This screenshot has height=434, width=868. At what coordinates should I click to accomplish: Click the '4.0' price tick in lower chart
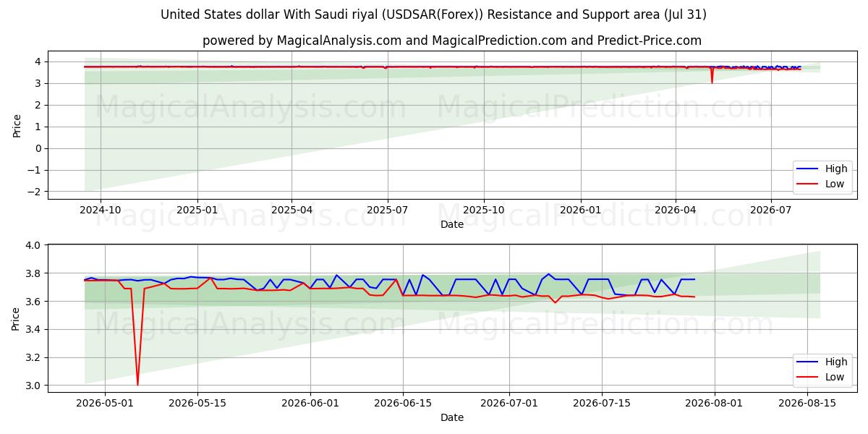point(35,245)
